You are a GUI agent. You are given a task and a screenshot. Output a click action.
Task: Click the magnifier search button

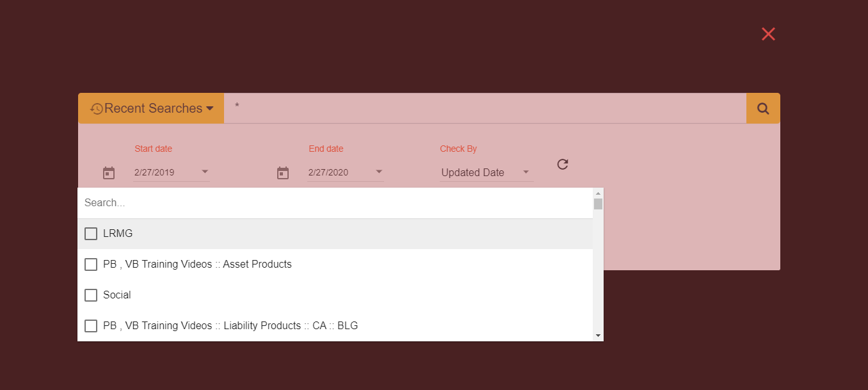click(763, 108)
